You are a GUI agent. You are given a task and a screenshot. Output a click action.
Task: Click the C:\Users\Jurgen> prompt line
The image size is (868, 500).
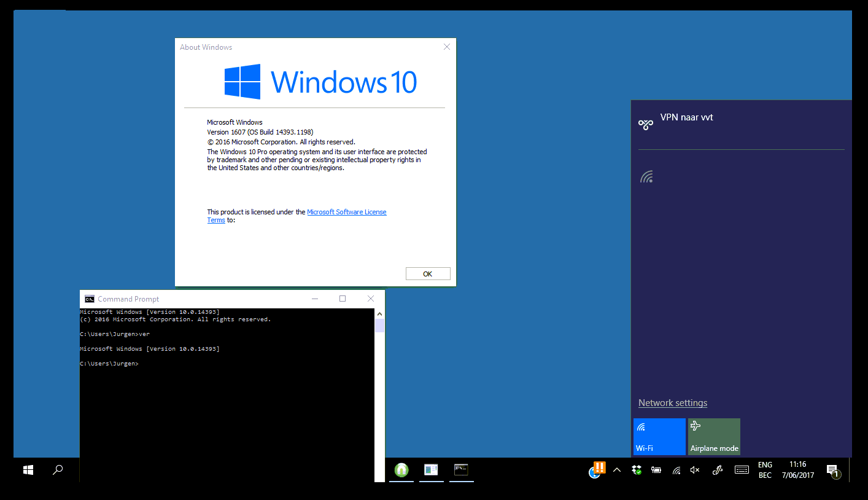(x=109, y=364)
